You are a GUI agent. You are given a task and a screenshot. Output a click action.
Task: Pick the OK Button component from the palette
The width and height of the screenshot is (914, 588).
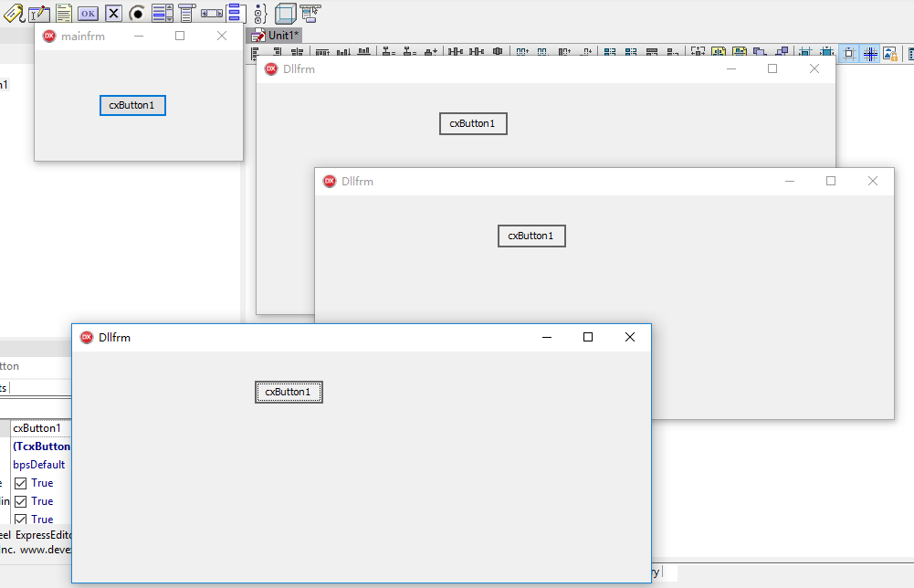[x=88, y=13]
